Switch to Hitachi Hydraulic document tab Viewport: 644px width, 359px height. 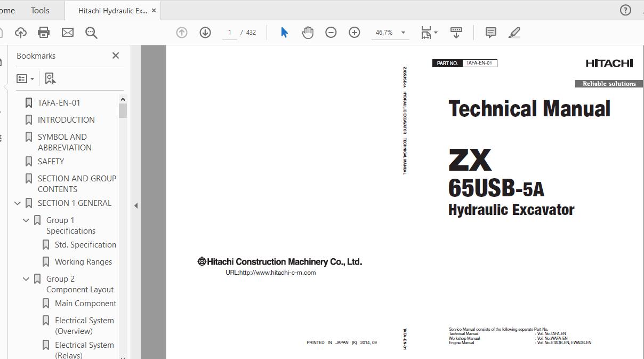tap(112, 11)
